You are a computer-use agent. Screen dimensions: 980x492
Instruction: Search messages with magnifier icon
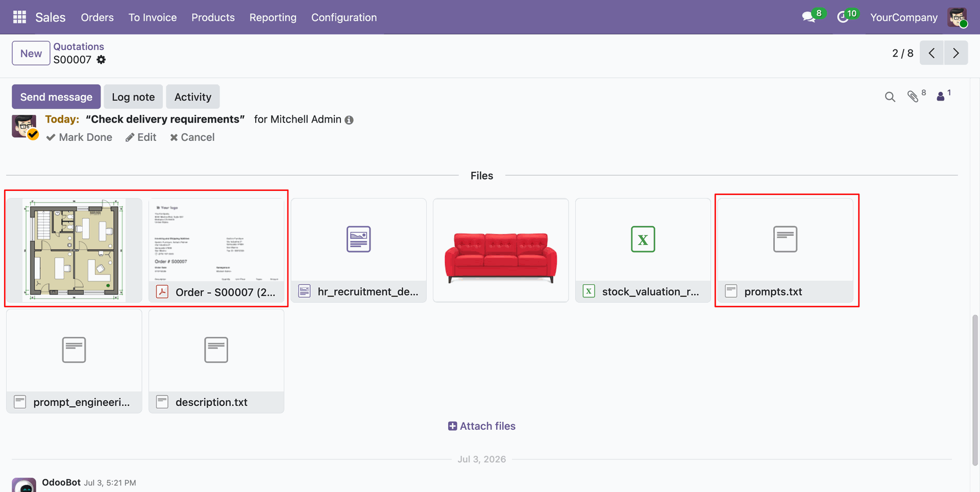coord(890,96)
